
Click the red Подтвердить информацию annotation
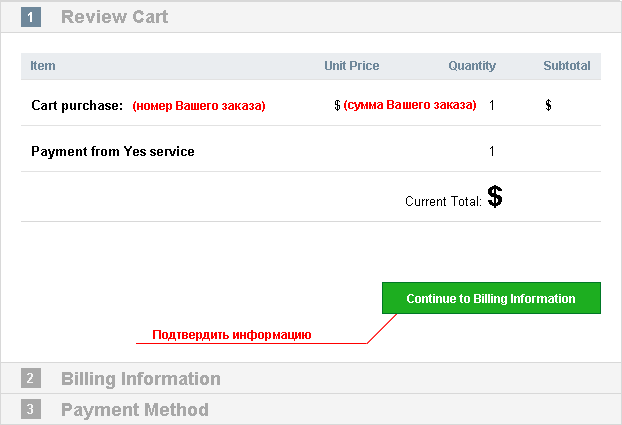[232, 335]
